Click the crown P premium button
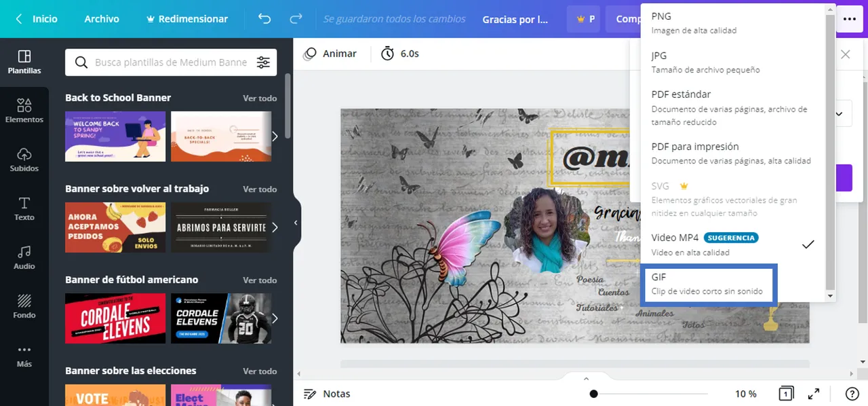This screenshot has height=406, width=868. point(584,19)
